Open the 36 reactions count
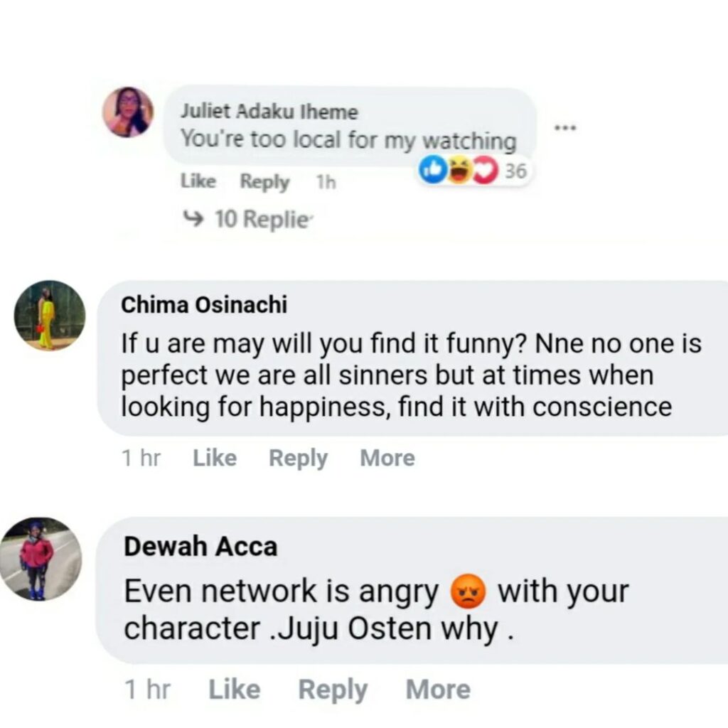 [516, 171]
